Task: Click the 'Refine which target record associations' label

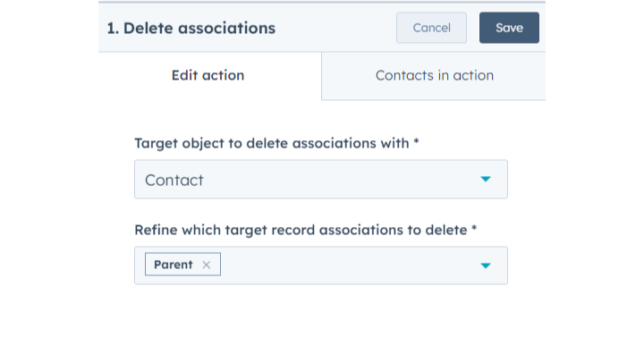Action: click(x=300, y=230)
